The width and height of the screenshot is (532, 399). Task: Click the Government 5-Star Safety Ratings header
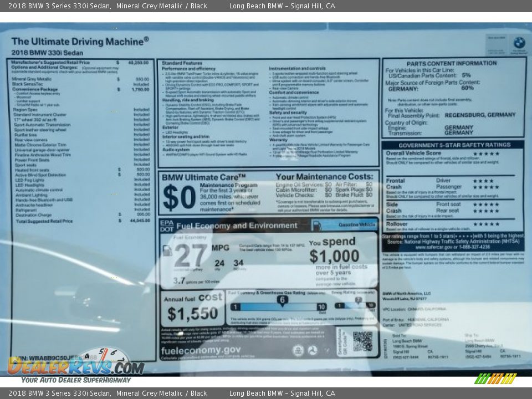452,145
